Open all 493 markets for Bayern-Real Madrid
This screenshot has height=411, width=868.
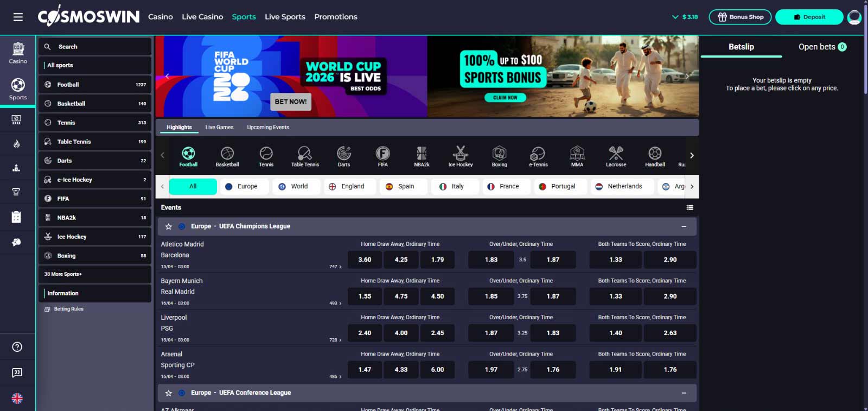pyautogui.click(x=335, y=303)
